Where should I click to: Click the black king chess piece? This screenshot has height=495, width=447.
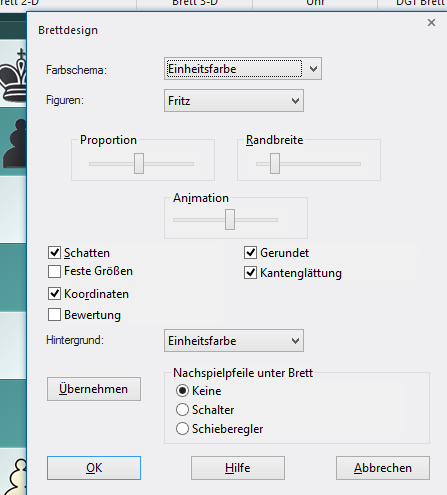point(13,75)
